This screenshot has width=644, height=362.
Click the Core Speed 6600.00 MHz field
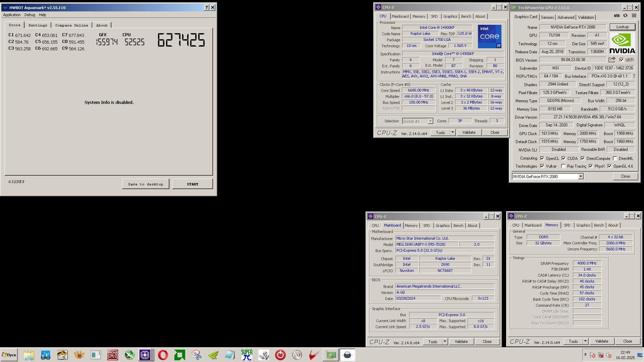[419, 90]
